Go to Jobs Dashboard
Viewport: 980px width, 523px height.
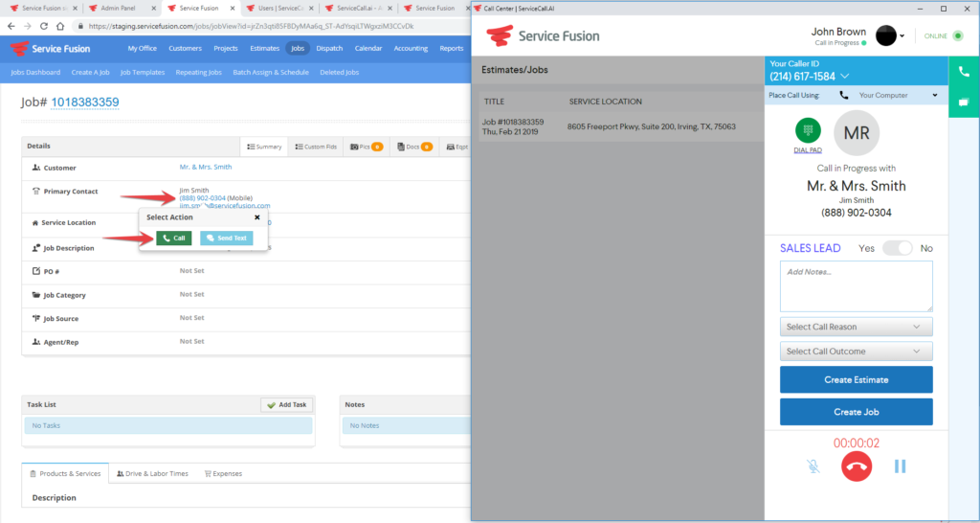(35, 72)
